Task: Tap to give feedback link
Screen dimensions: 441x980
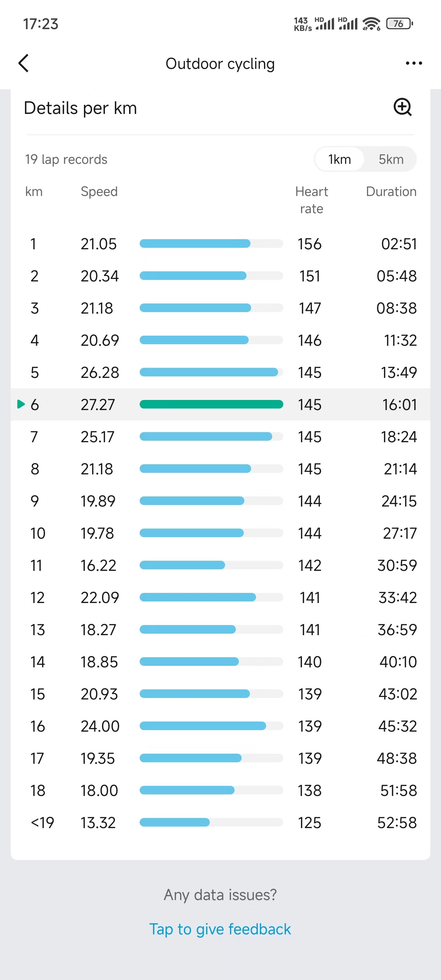Action: point(220,929)
